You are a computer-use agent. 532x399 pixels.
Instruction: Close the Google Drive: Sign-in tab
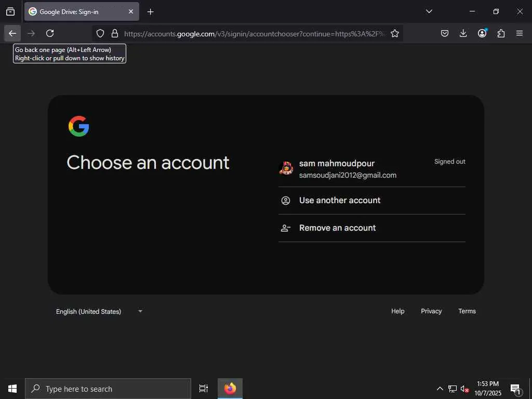[x=131, y=11]
